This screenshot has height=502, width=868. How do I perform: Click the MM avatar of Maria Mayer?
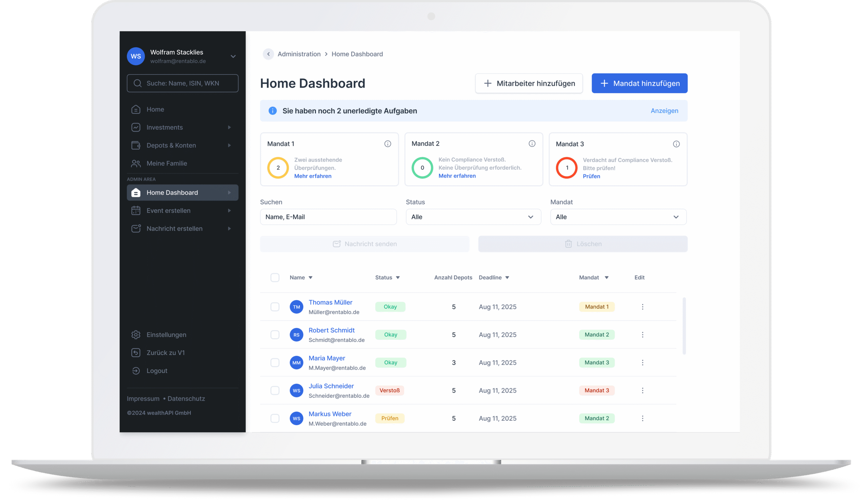(x=296, y=363)
